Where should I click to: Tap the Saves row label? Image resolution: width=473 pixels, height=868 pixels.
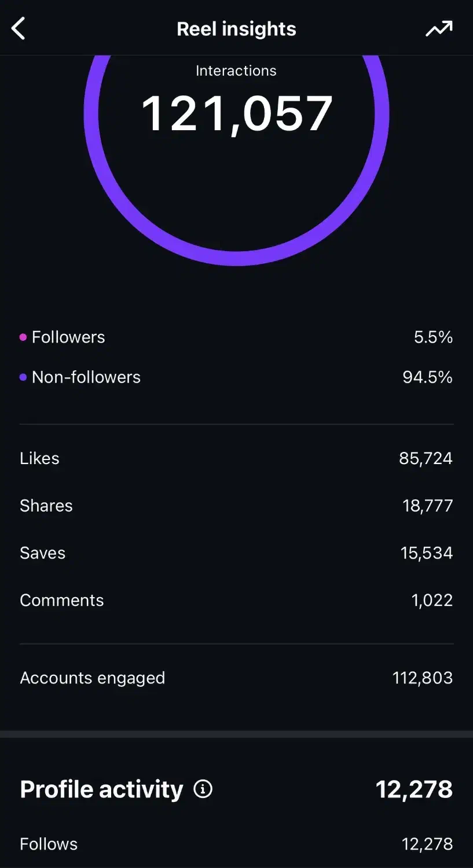click(42, 553)
